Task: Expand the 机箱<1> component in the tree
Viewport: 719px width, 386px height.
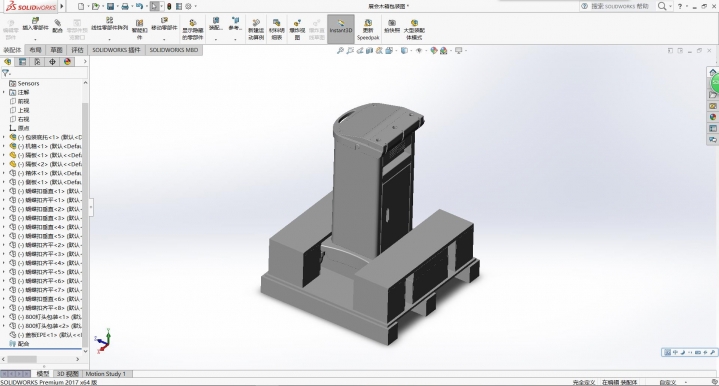Action: pyautogui.click(x=4, y=146)
